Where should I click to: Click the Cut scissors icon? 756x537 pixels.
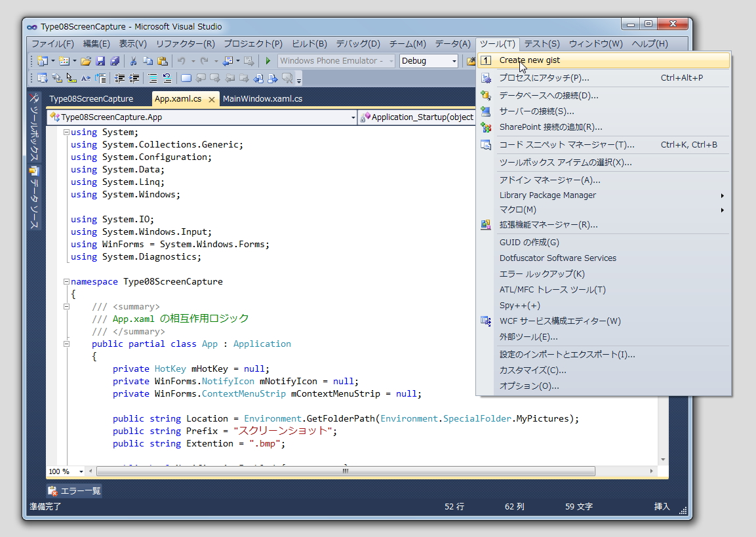[x=134, y=61]
